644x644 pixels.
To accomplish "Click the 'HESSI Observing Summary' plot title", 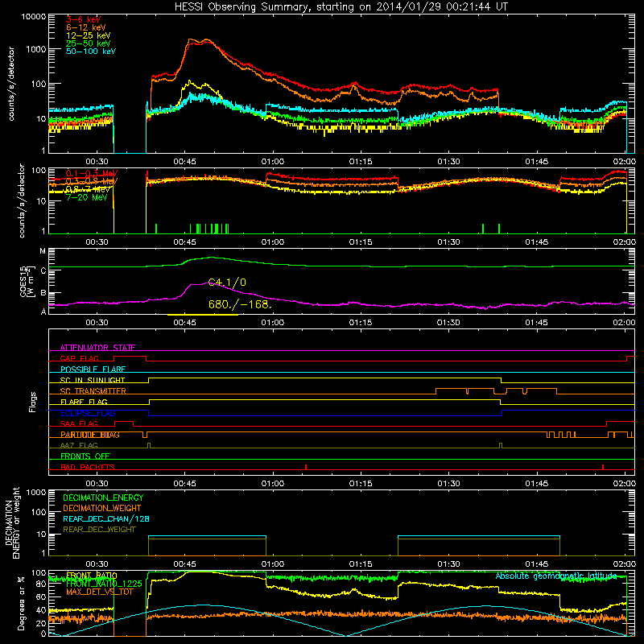I will coord(341,7).
